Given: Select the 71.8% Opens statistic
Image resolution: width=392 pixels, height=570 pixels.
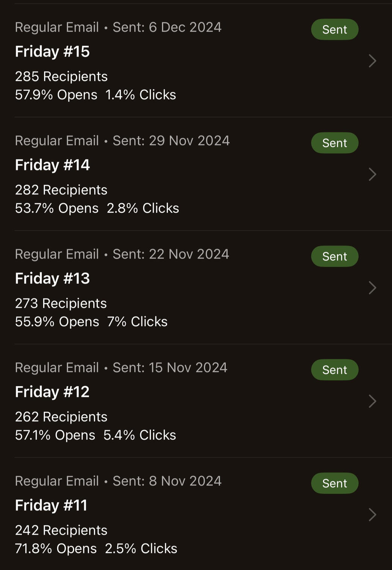Looking at the screenshot, I should (x=56, y=549).
